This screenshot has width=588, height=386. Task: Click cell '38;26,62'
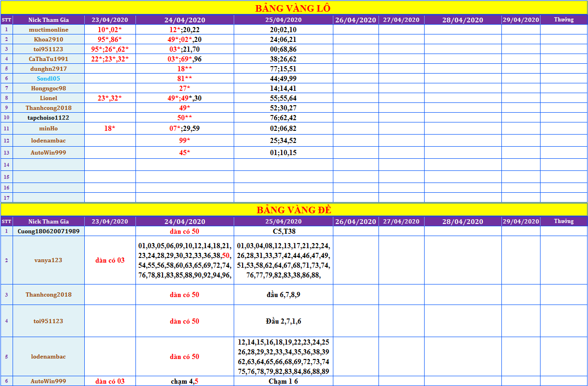(284, 59)
